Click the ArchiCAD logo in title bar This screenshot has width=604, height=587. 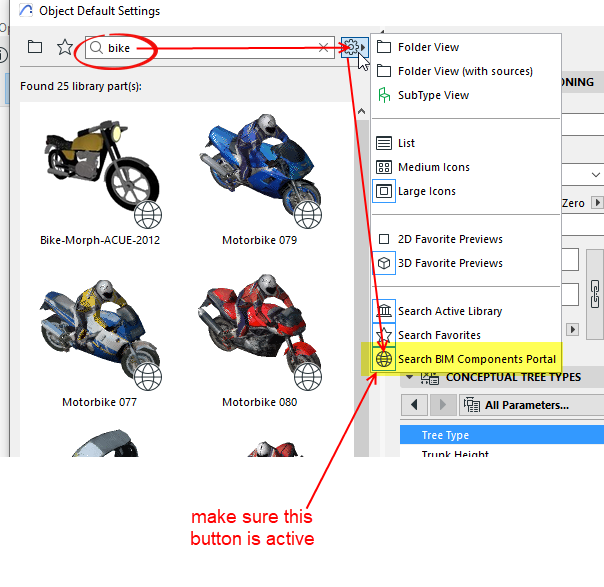(26, 10)
